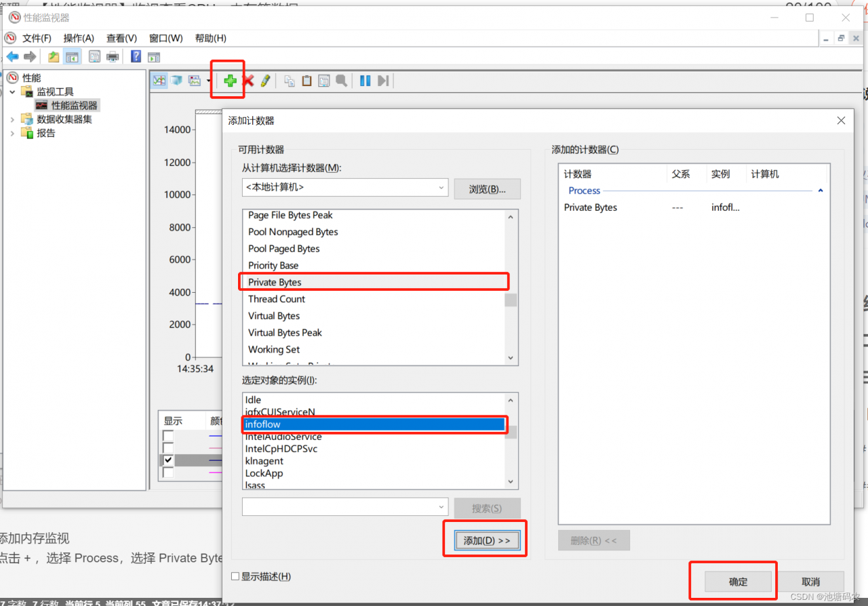Select Working Set in the counter list

[x=374, y=349]
